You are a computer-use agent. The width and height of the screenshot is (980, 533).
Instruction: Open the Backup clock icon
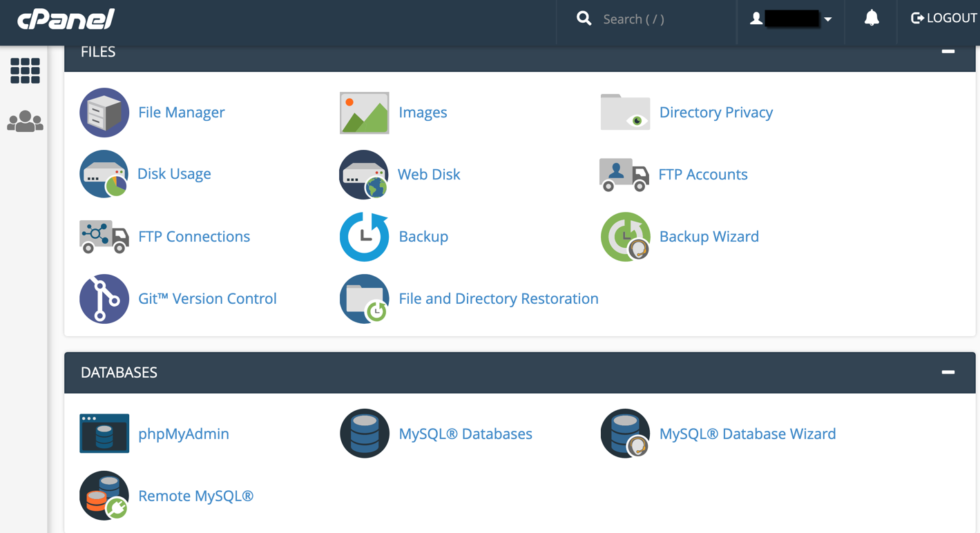[x=364, y=237]
